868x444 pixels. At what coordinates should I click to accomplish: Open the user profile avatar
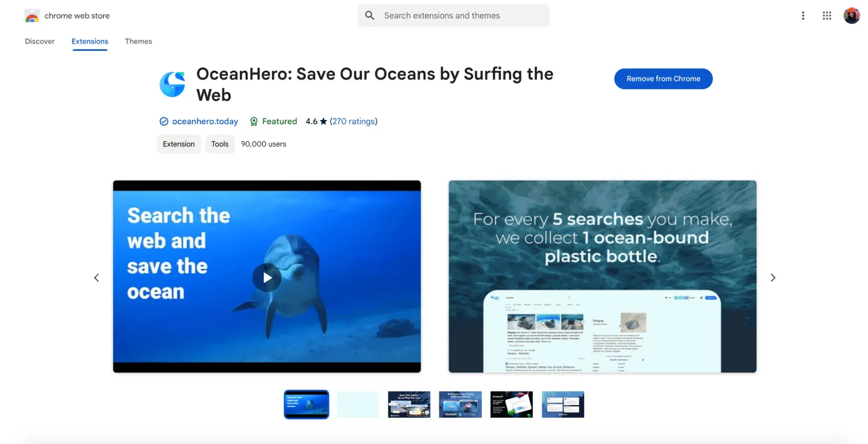coord(851,16)
